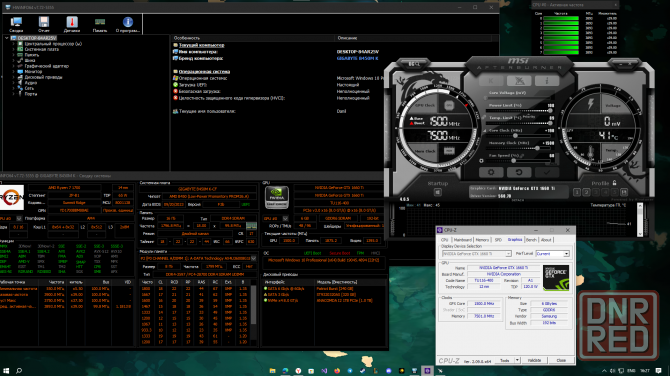670x376 pixels.
Task: Click the CPU-Z Tools button
Action: [x=505, y=360]
